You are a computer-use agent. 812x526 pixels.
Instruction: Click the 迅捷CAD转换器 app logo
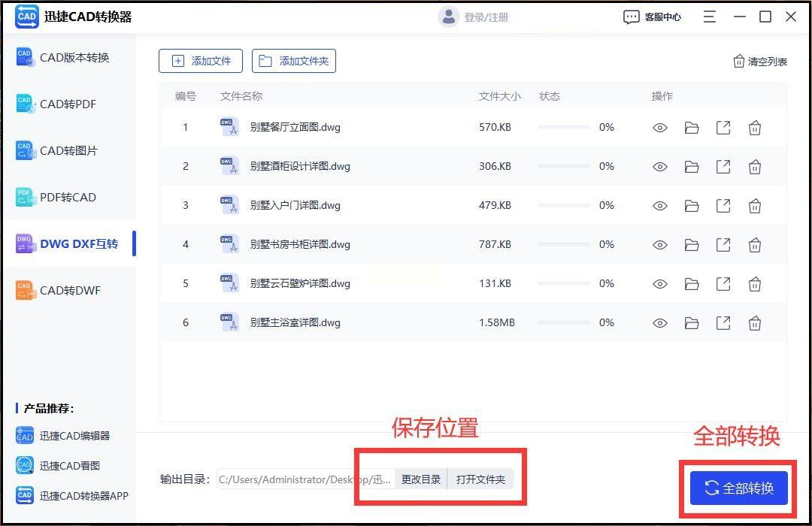tap(26, 17)
